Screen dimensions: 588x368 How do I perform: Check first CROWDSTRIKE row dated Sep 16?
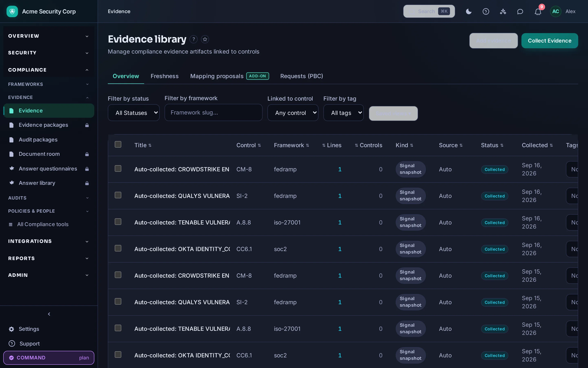(118, 169)
